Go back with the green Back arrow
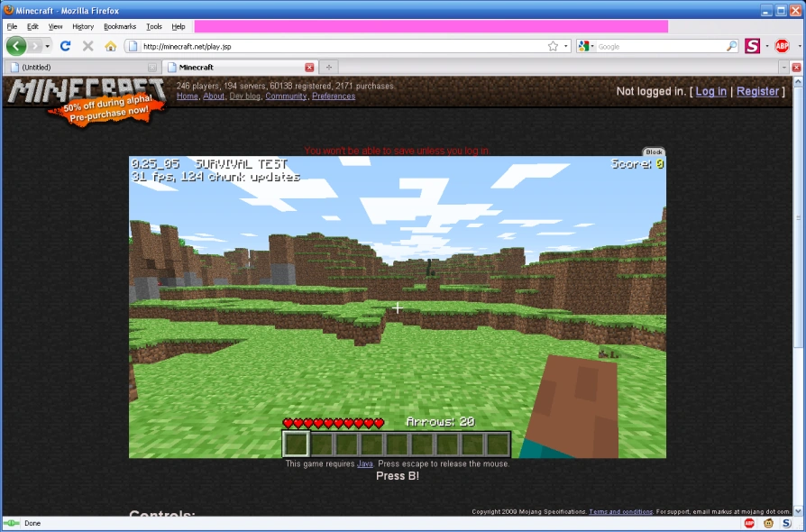806x532 pixels. point(16,46)
